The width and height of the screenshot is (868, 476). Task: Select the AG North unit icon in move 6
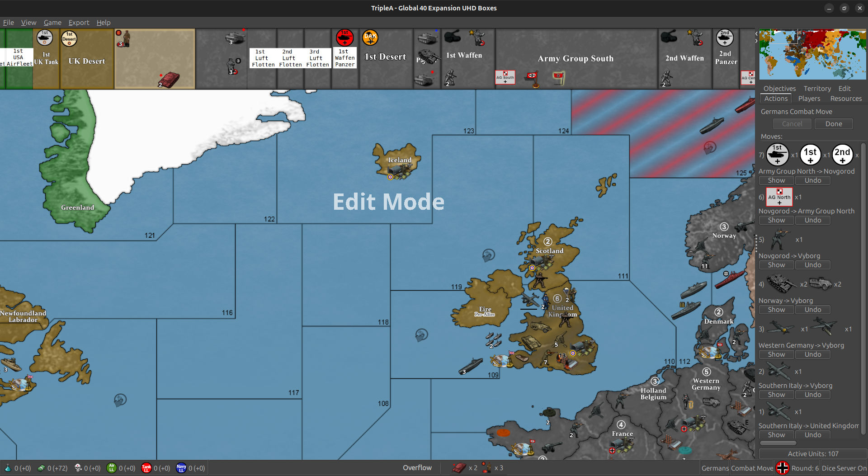point(779,197)
